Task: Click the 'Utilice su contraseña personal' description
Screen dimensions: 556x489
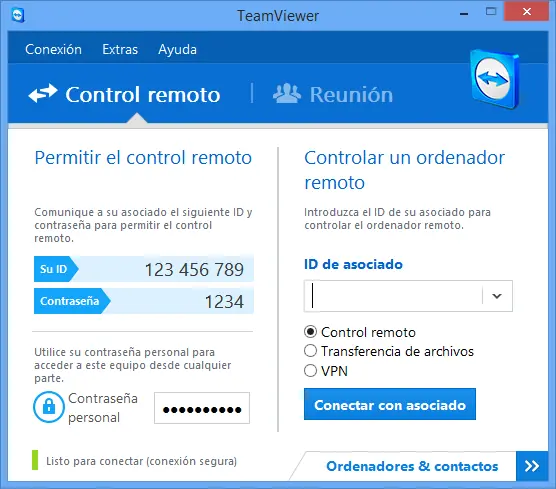Action: tap(133, 365)
